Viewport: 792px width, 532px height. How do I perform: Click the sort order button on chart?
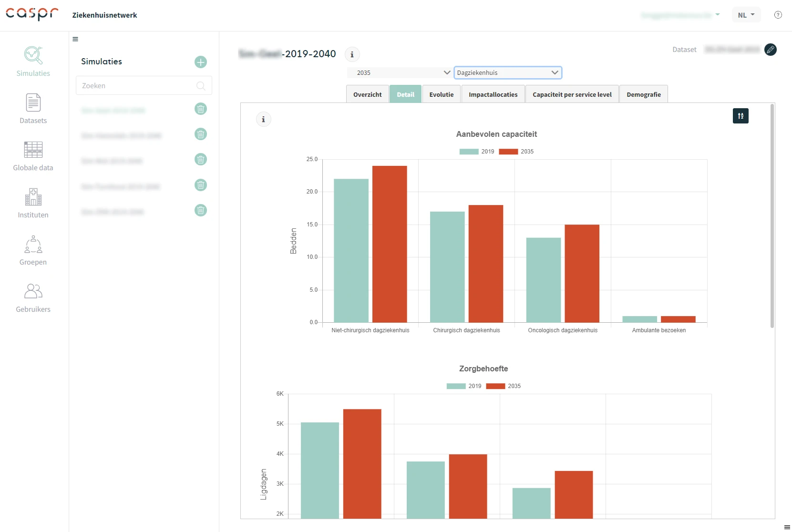pyautogui.click(x=740, y=116)
